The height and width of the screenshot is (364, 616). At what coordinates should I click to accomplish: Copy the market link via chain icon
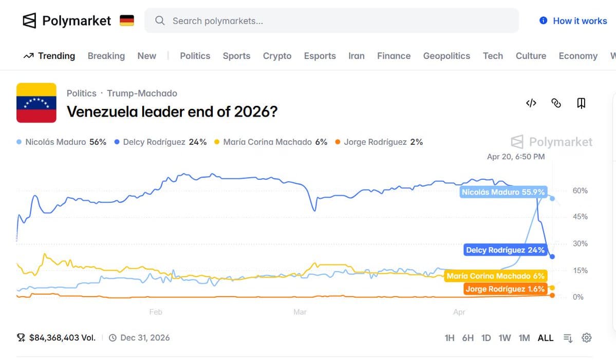tap(556, 103)
